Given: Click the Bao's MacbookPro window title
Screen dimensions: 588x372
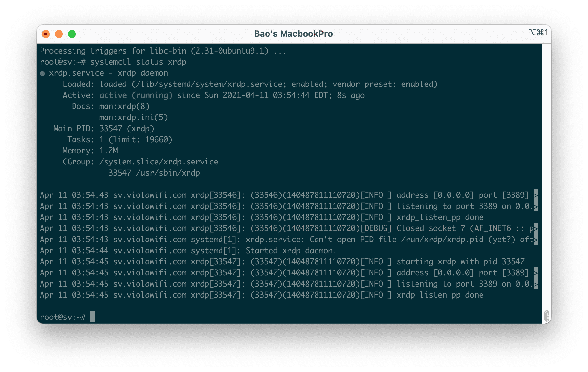Looking at the screenshot, I should pos(293,34).
